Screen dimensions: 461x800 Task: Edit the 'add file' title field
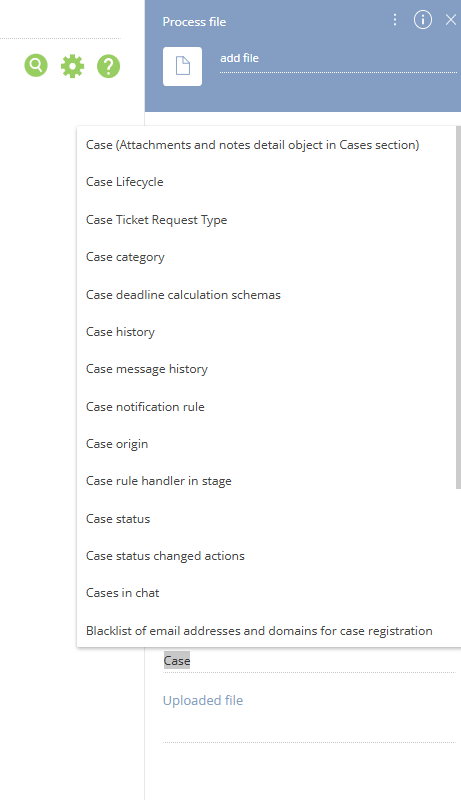tap(338, 59)
